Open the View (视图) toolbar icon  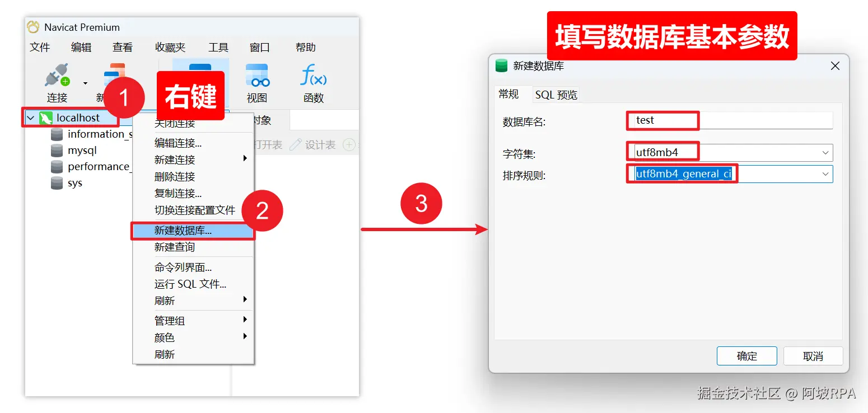[258, 75]
